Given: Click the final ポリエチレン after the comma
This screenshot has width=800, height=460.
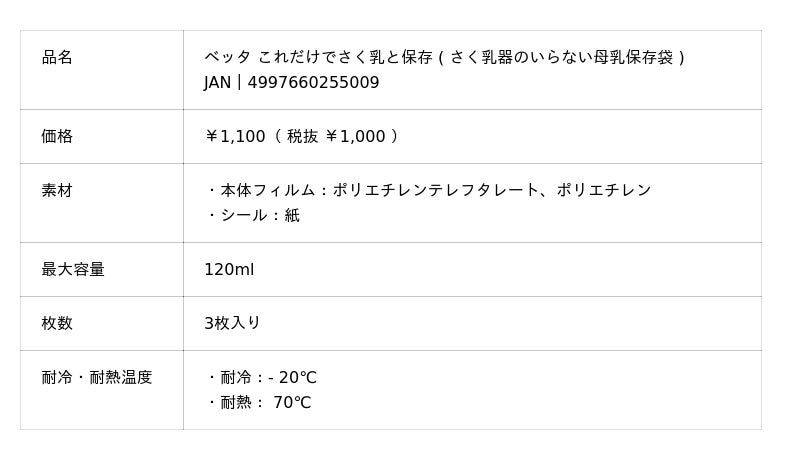Looking at the screenshot, I should (x=603, y=190).
